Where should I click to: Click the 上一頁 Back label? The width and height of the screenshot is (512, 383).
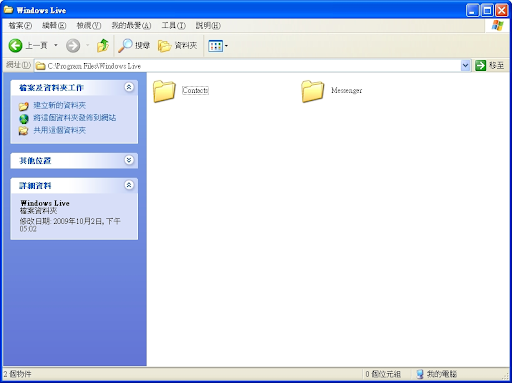[37, 45]
